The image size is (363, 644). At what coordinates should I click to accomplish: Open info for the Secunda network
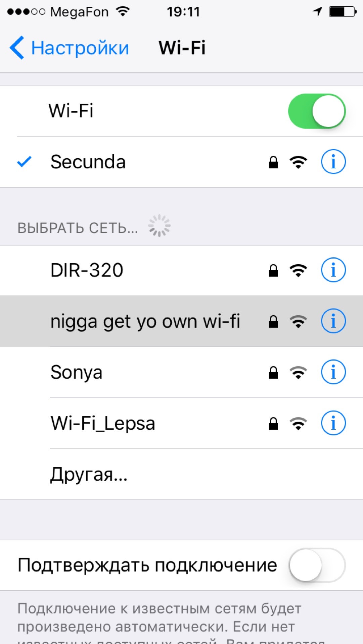coord(333,162)
